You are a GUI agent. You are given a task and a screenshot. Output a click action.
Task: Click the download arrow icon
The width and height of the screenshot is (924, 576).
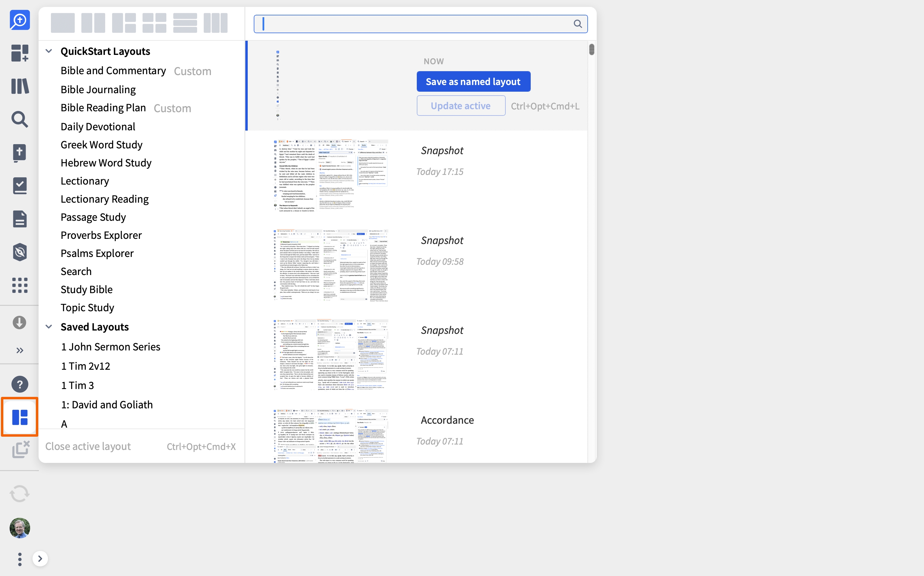[19, 323]
